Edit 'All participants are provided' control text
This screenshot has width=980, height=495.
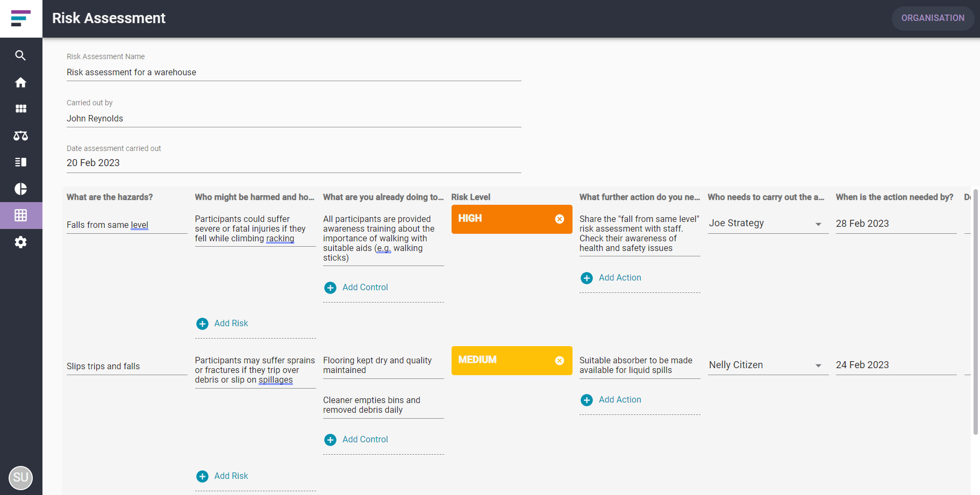tap(383, 239)
